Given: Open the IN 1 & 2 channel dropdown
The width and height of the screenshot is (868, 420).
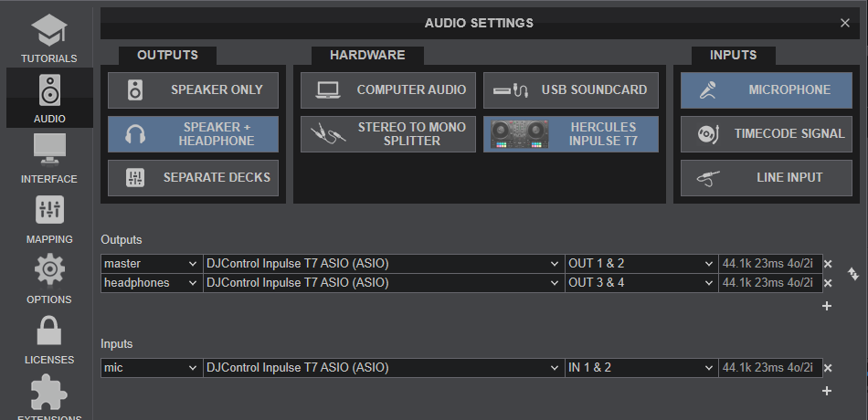Looking at the screenshot, I should tap(640, 368).
